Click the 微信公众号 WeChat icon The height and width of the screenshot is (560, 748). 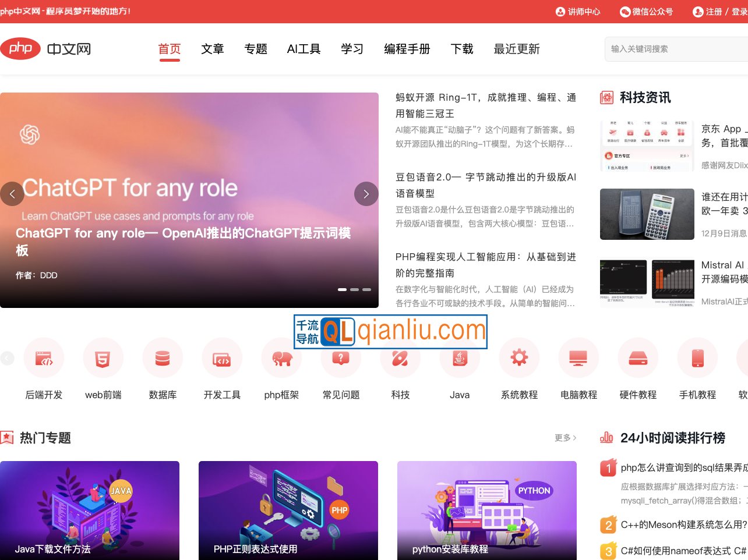pyautogui.click(x=624, y=11)
